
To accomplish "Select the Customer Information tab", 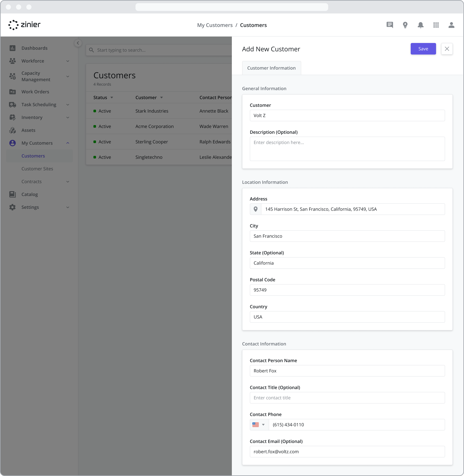I will [x=271, y=68].
